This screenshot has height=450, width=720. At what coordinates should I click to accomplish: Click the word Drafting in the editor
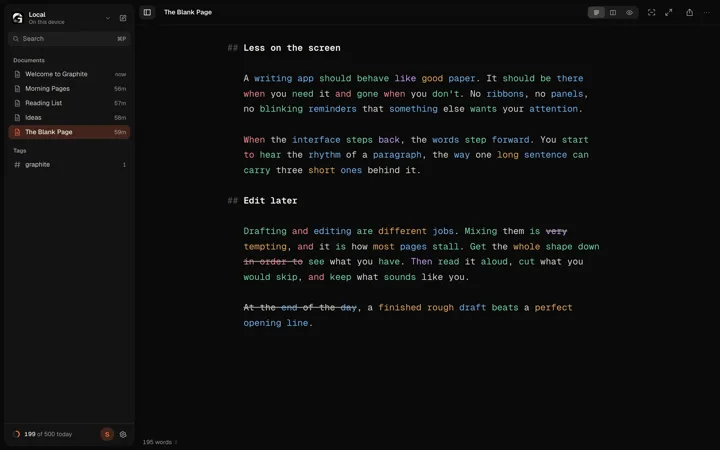(265, 231)
